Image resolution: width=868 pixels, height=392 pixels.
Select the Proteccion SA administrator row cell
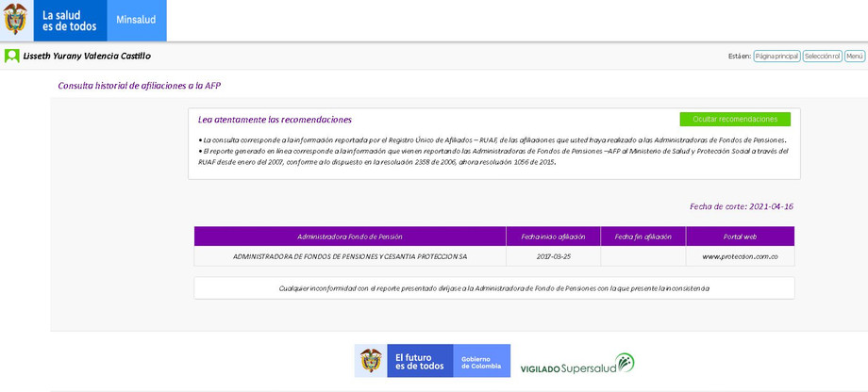tap(350, 256)
